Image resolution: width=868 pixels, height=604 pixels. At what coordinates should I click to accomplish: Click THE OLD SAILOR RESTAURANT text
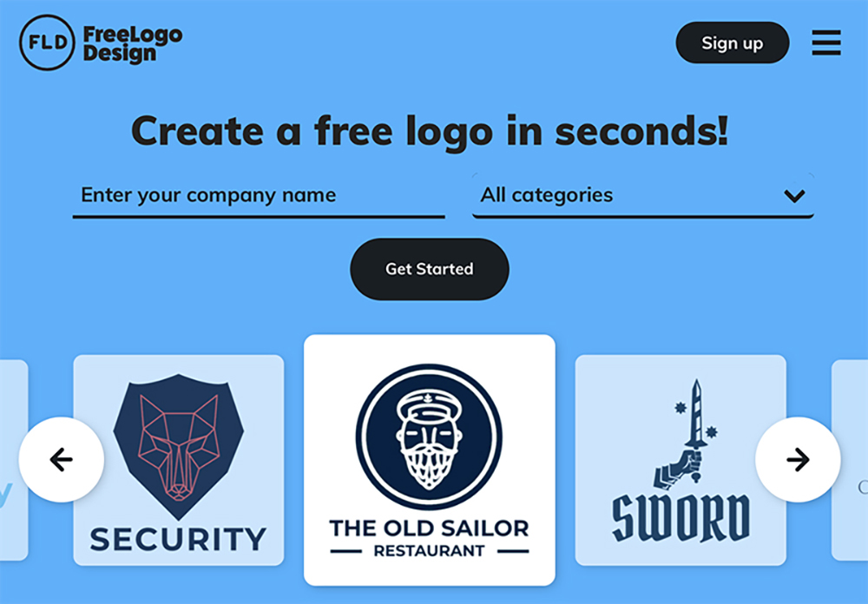(429, 537)
